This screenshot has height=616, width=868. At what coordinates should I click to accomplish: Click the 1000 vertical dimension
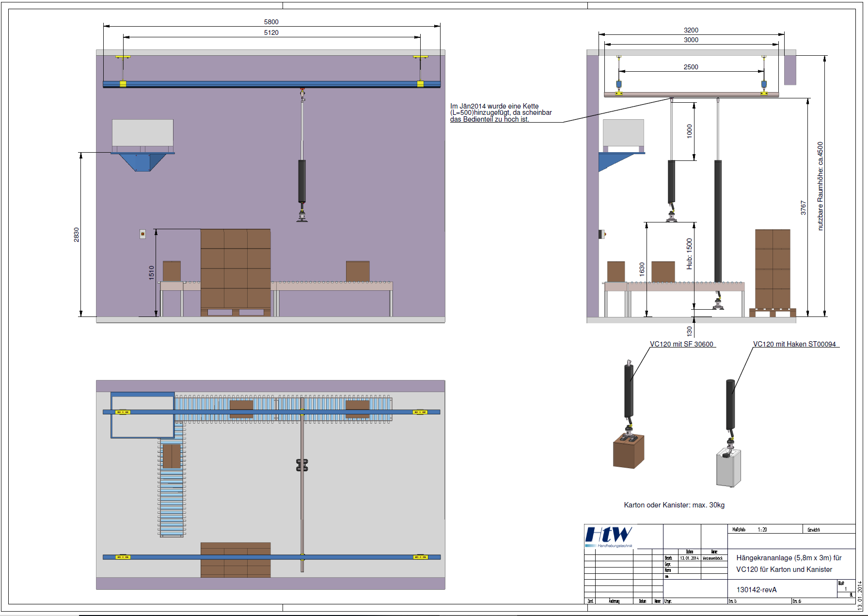[689, 131]
